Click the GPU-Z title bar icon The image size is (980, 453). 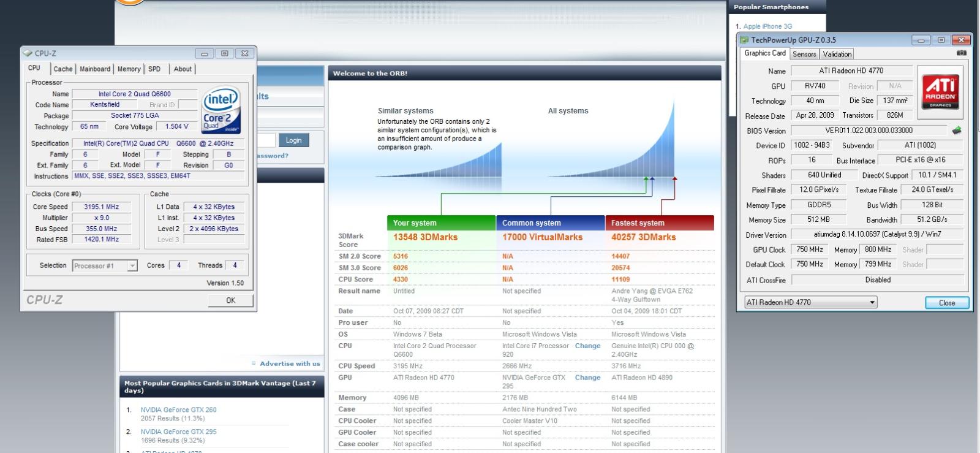pyautogui.click(x=744, y=40)
